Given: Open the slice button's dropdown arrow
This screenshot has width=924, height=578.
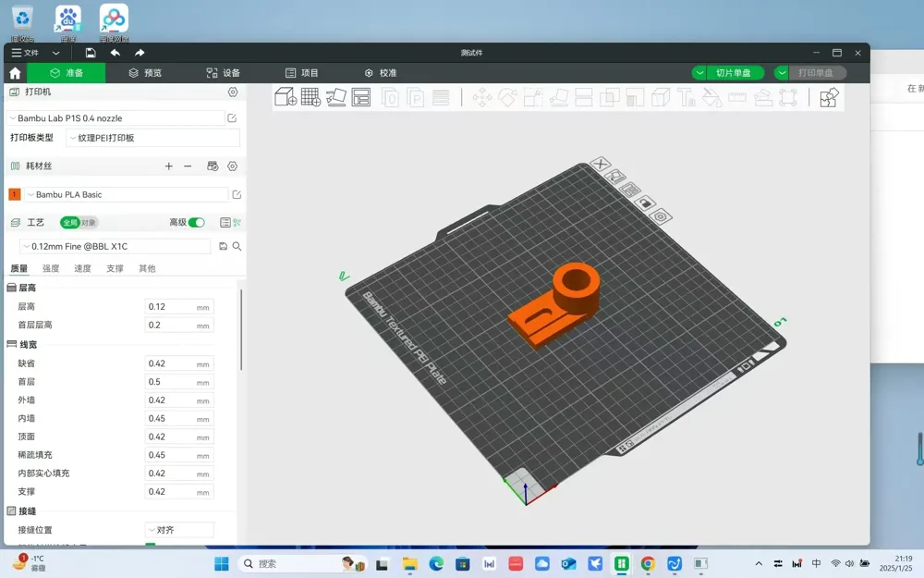Looking at the screenshot, I should click(x=699, y=73).
